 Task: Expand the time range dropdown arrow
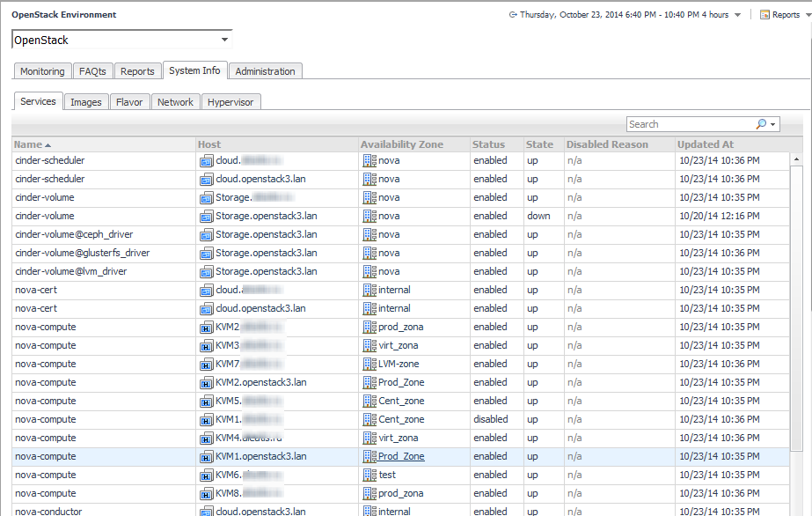click(737, 15)
